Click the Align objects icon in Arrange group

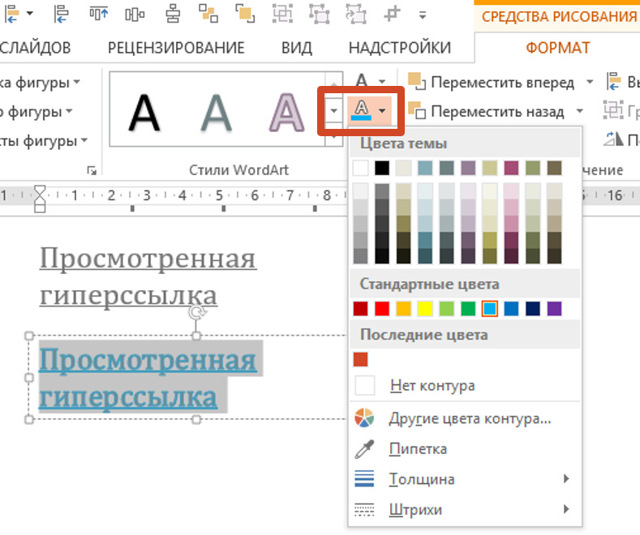[x=613, y=81]
